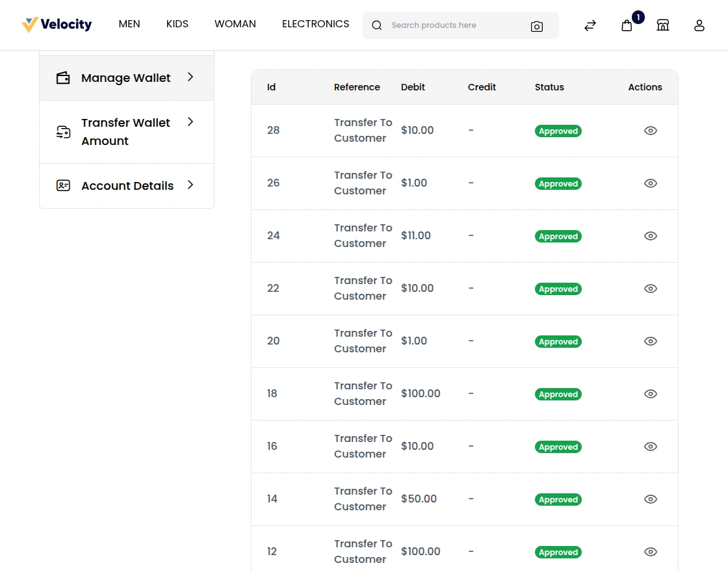Image resolution: width=728 pixels, height=572 pixels.
Task: Open the ELECTRONICS menu
Action: [x=315, y=24]
